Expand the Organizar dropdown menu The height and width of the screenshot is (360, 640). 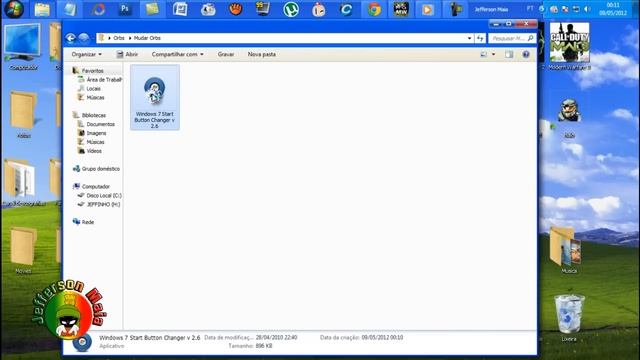pyautogui.click(x=87, y=54)
